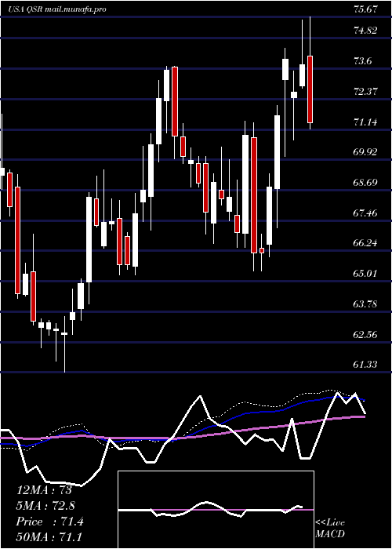Select the 62.56 price axis label

point(365,335)
